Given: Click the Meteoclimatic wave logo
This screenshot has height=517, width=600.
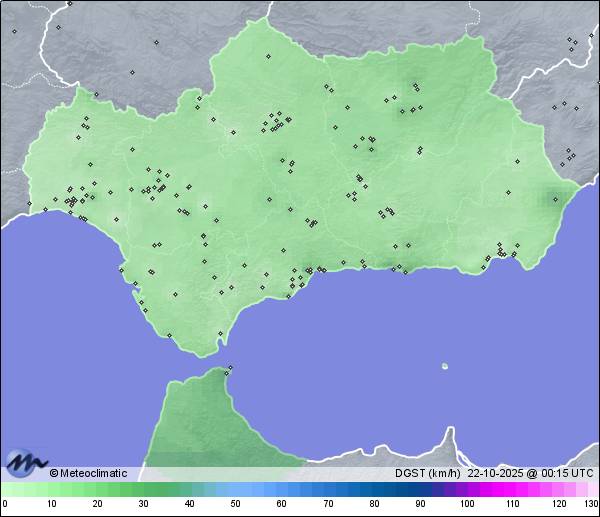Looking at the screenshot, I should pyautogui.click(x=25, y=462).
